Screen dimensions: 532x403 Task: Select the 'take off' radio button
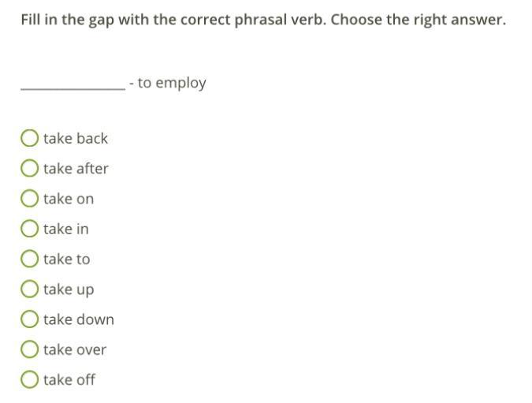coord(29,379)
